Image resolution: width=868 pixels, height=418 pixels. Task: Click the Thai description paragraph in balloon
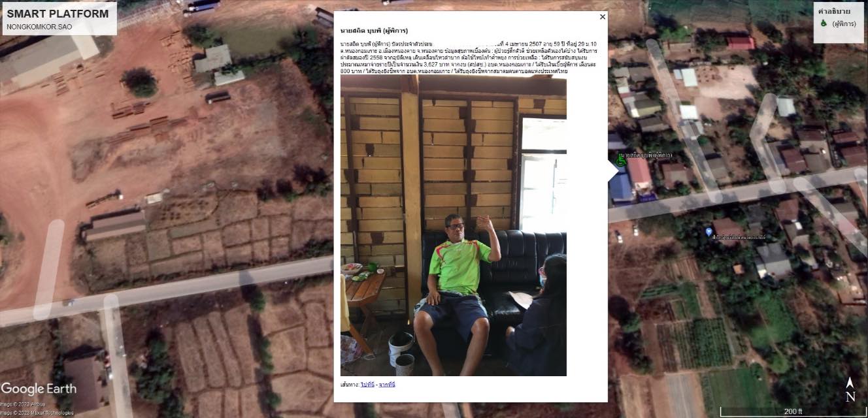coord(469,57)
